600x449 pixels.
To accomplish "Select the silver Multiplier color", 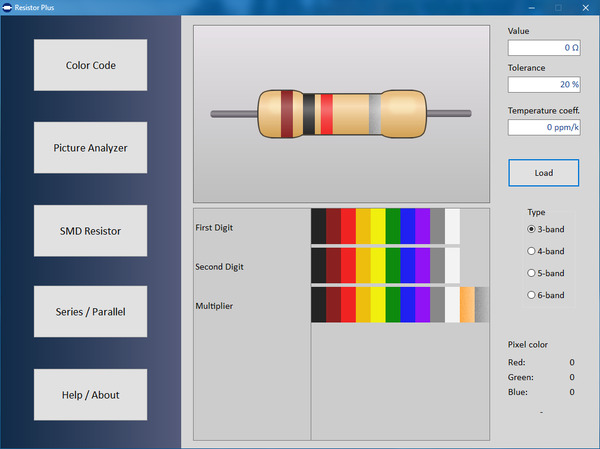I will tap(482, 305).
